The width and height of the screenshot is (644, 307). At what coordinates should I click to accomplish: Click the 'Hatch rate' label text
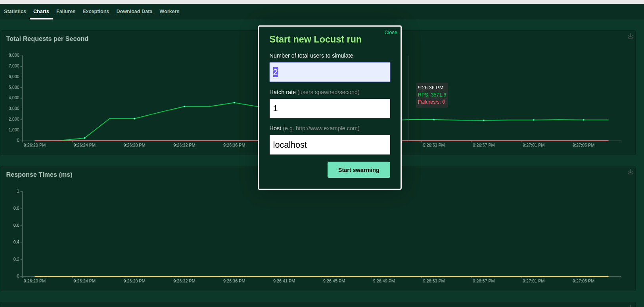click(283, 92)
